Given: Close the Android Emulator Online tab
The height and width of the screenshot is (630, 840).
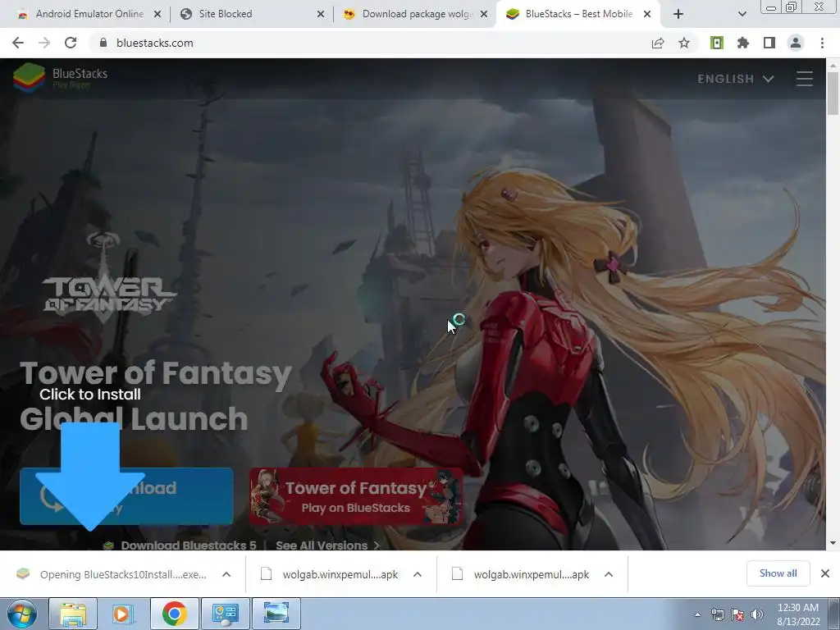Looking at the screenshot, I should [157, 15].
